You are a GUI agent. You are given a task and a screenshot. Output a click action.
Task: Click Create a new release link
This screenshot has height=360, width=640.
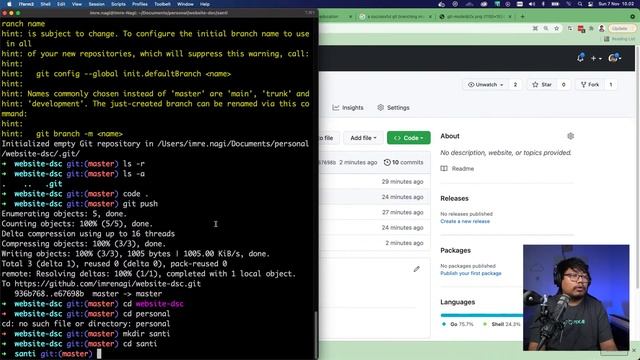point(465,221)
